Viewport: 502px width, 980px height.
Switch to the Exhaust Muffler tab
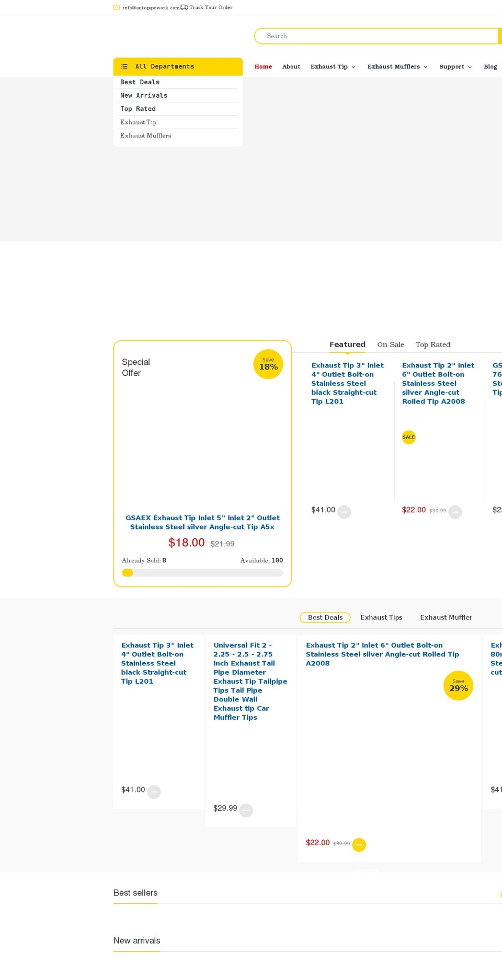click(x=446, y=617)
